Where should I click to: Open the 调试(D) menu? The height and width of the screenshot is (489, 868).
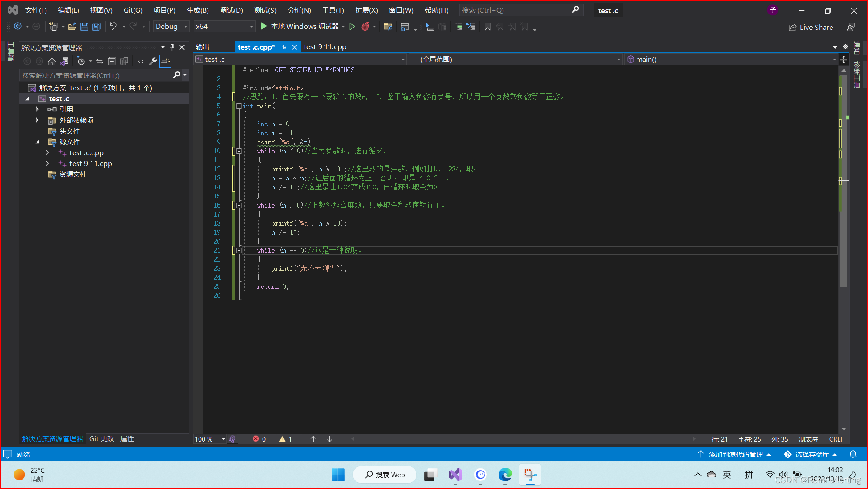tap(231, 10)
